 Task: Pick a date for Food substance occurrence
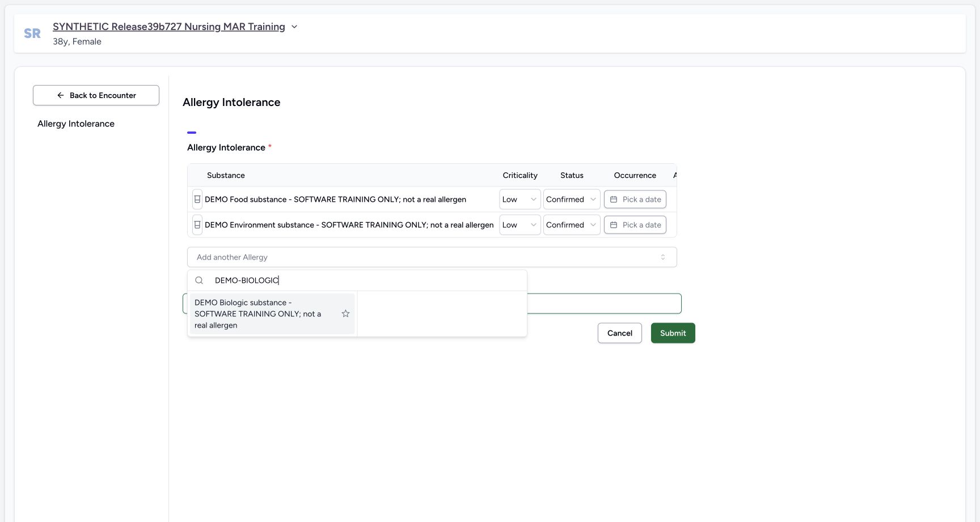pyautogui.click(x=635, y=200)
